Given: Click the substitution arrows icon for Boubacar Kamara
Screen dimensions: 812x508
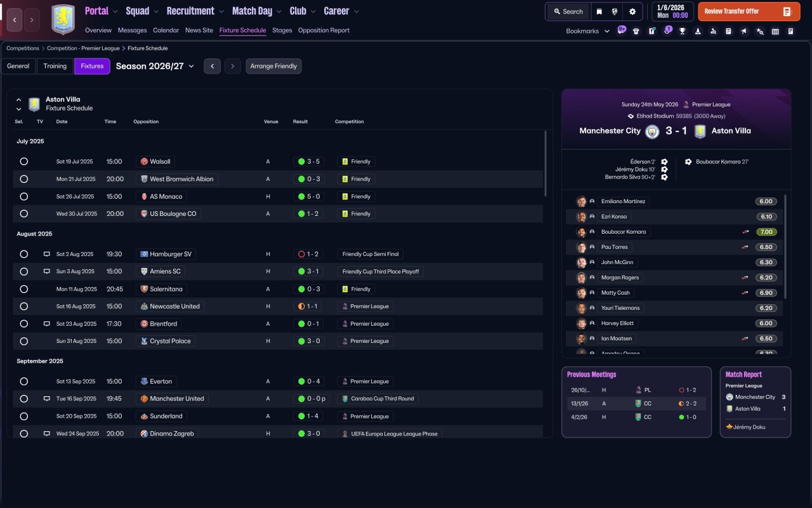Looking at the screenshot, I should tap(745, 232).
